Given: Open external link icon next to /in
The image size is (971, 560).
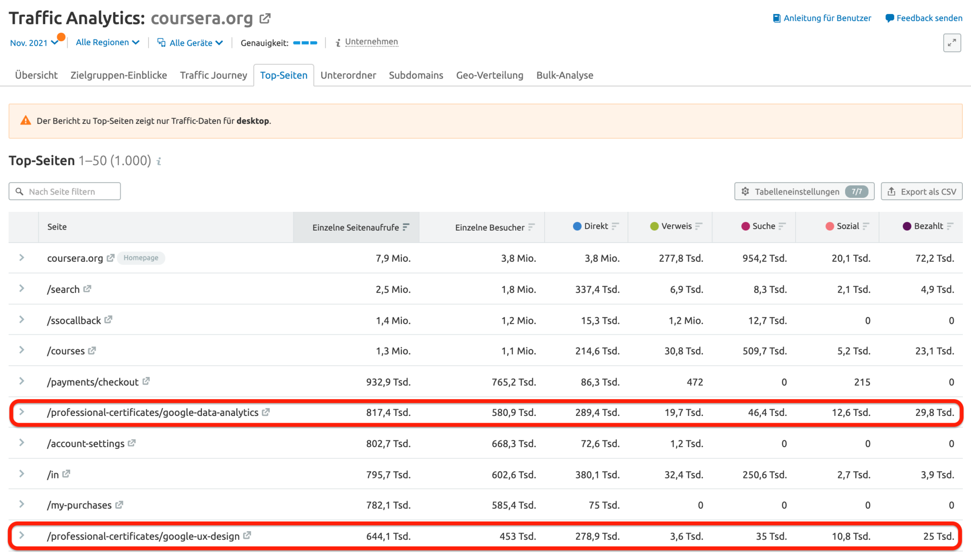Looking at the screenshot, I should [x=66, y=474].
